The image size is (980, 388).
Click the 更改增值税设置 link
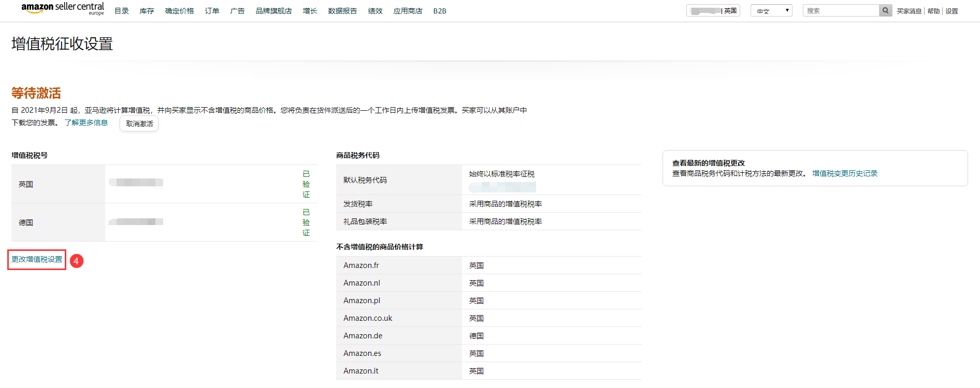pos(37,260)
